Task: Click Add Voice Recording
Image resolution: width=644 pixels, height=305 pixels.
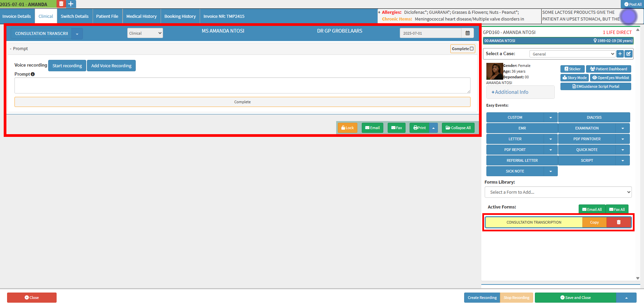Action: [x=111, y=66]
